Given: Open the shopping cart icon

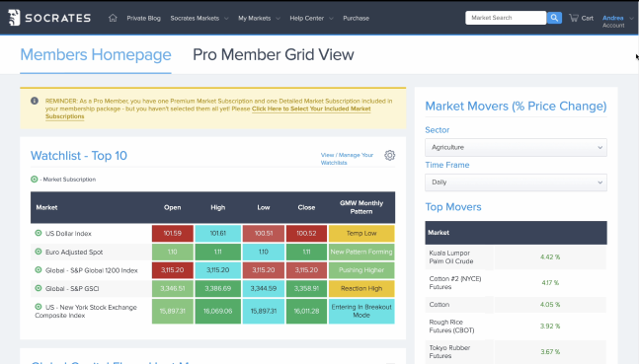Looking at the screenshot, I should tap(574, 18).
